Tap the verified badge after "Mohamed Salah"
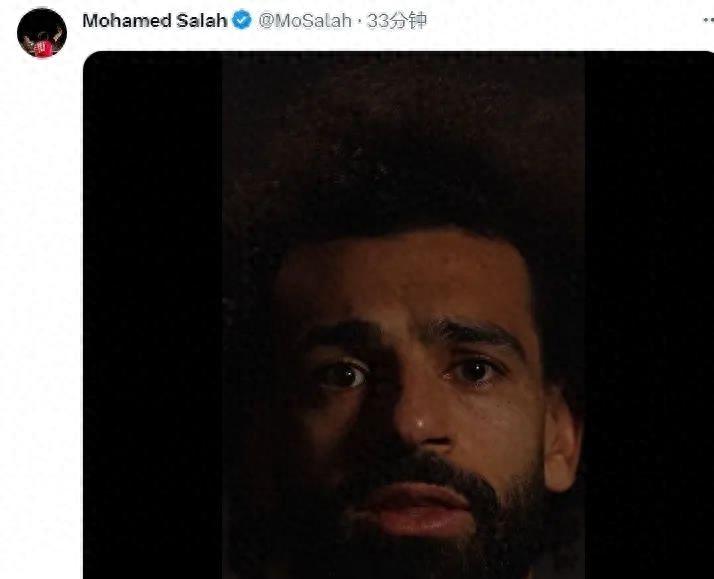 click(x=241, y=20)
